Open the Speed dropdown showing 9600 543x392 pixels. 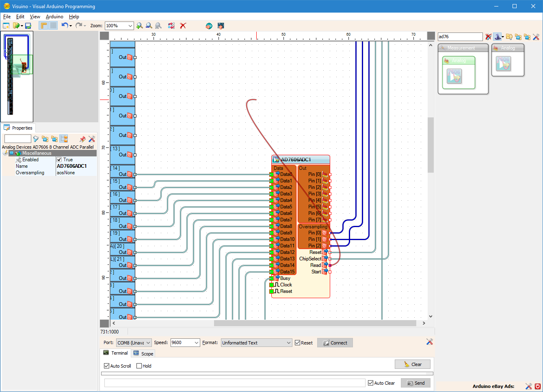197,342
